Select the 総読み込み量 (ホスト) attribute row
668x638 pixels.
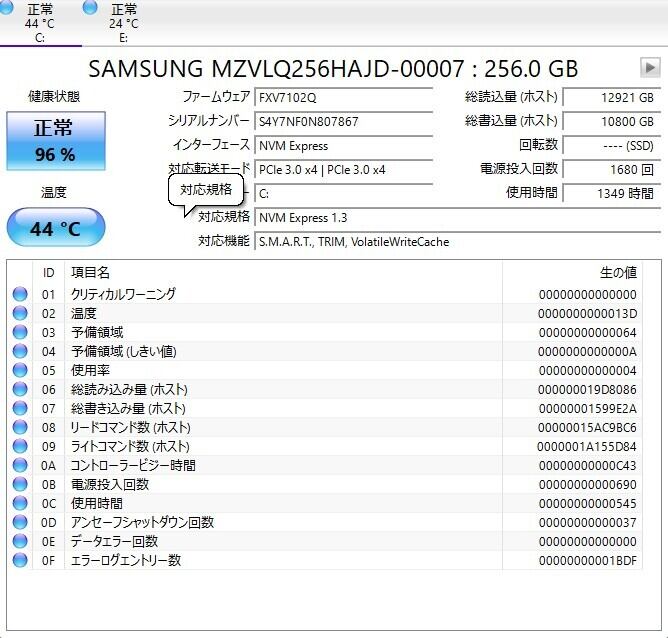(x=325, y=389)
